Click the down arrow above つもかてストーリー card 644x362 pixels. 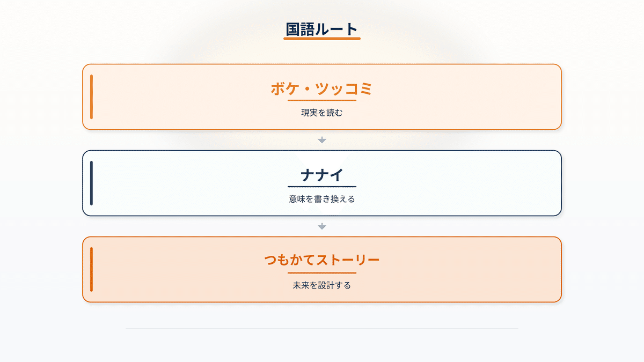[322, 226]
